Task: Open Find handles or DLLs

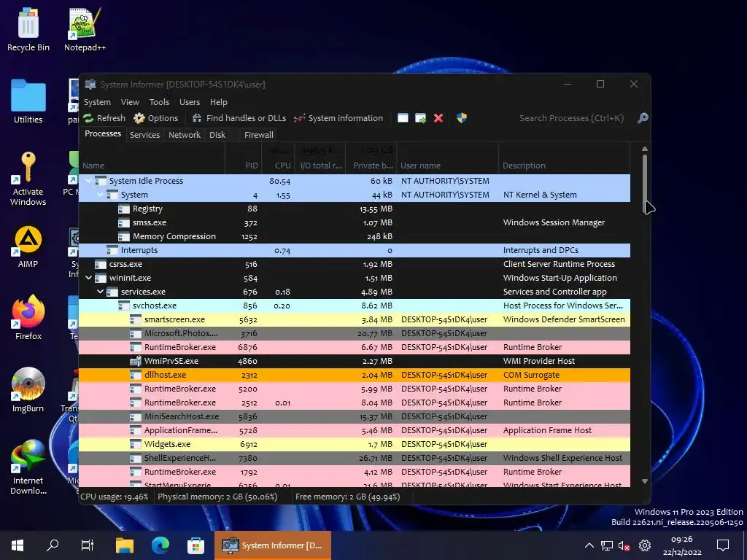Action: [x=239, y=118]
